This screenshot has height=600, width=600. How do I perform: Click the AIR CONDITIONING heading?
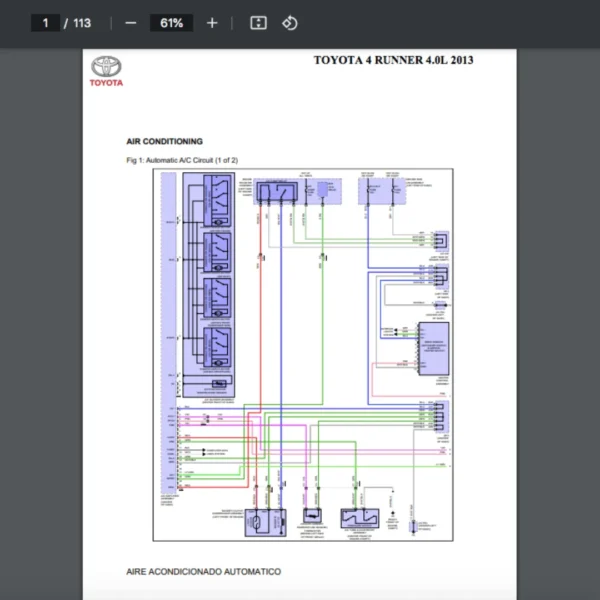[x=164, y=142]
